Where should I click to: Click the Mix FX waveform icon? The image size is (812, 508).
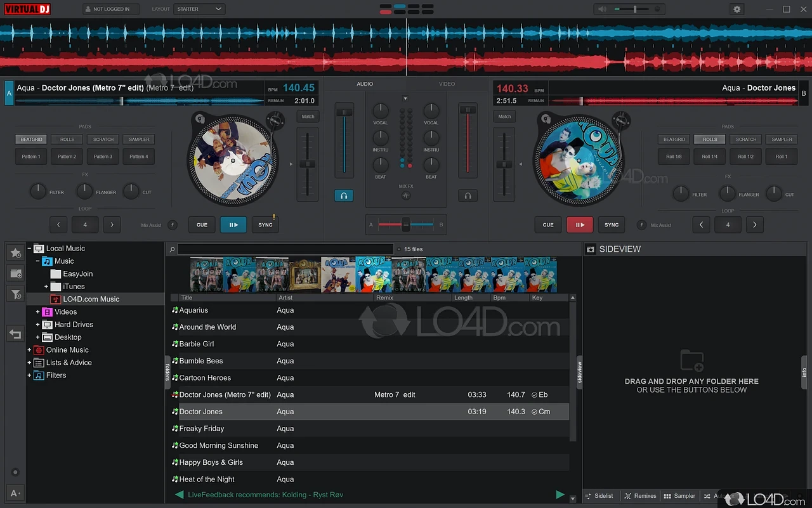pyautogui.click(x=406, y=195)
